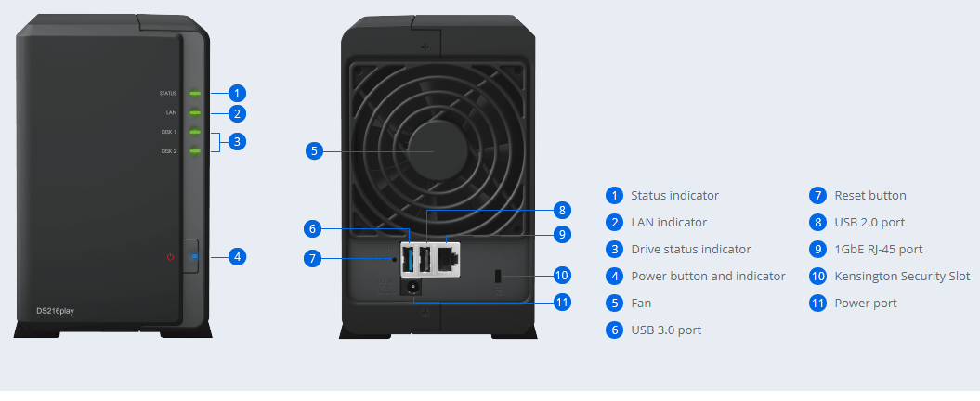980x401 pixels.
Task: Select callout marker 5 on the fan
Action: point(314,150)
